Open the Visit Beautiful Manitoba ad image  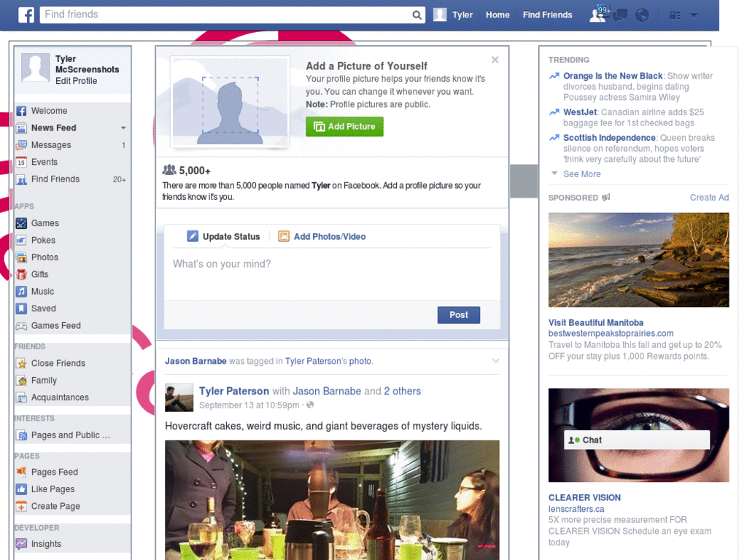pyautogui.click(x=638, y=260)
